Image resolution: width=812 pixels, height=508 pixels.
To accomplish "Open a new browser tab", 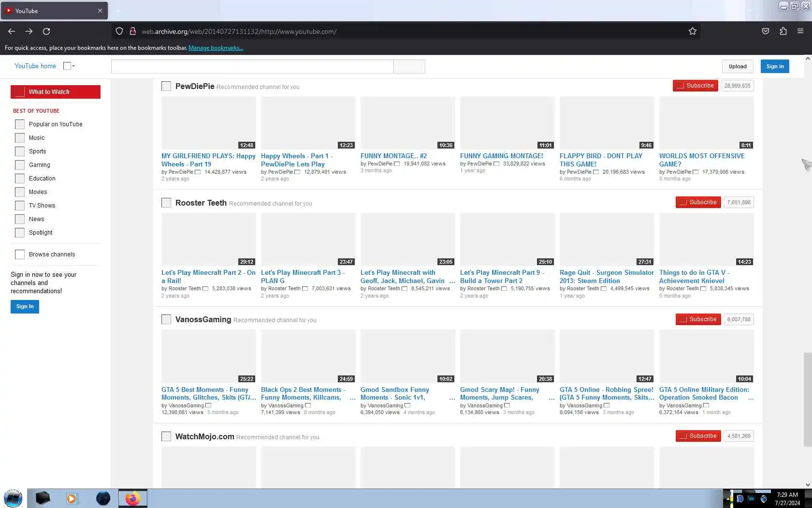I will 118,11.
